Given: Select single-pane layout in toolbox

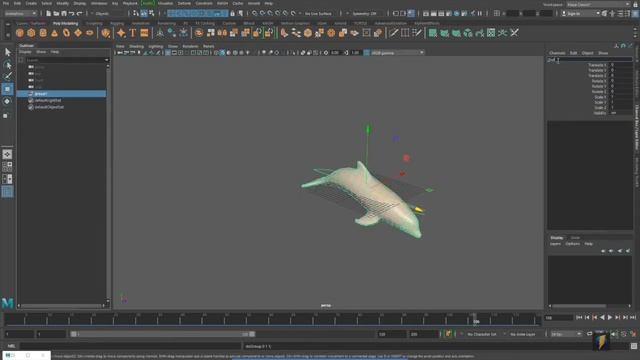Looking at the screenshot, I should tap(7, 154).
